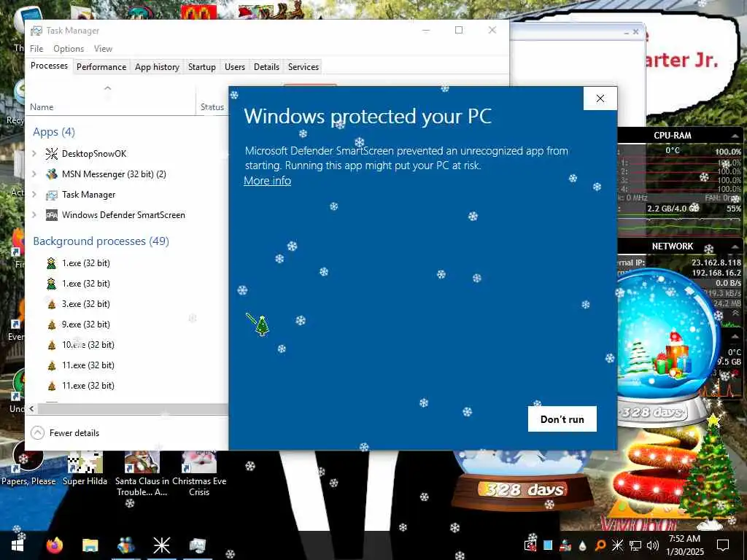Screen dimensions: 747x560
Task: Switch to the Services tab
Action: click(303, 67)
